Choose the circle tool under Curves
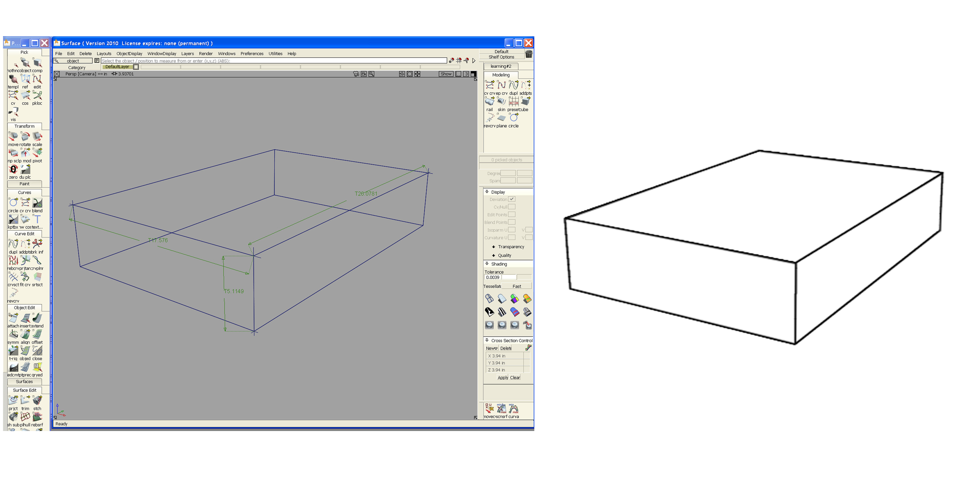This screenshot has width=980, height=490. pyautogui.click(x=12, y=203)
